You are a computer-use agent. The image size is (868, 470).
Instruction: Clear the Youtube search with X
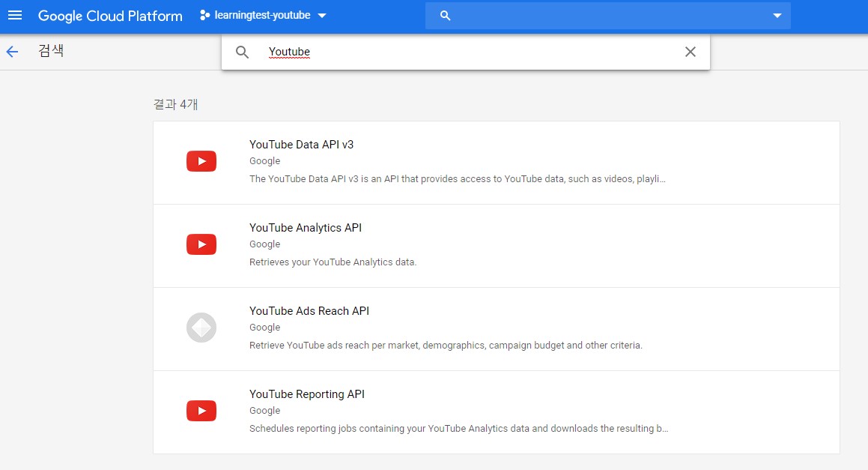(x=691, y=52)
